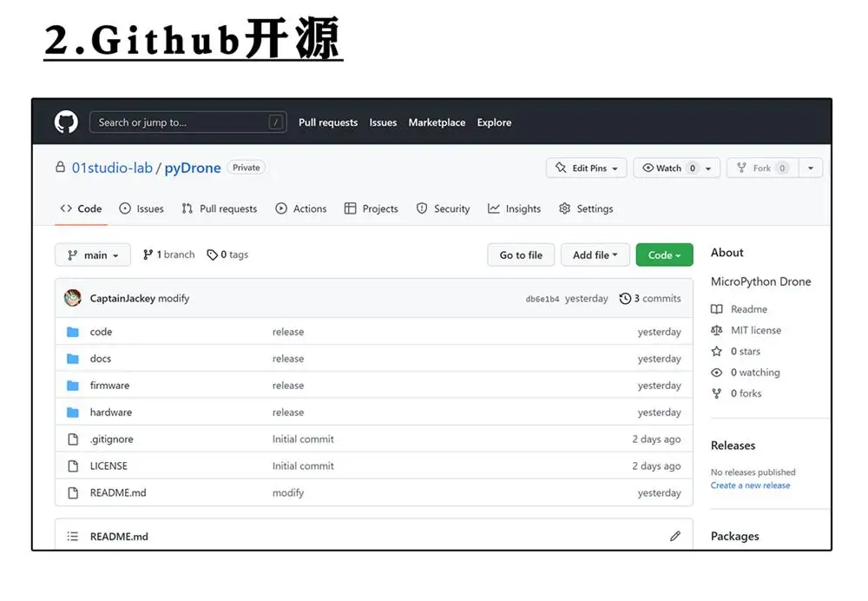
Task: Open the Projects tab
Action: (x=371, y=208)
